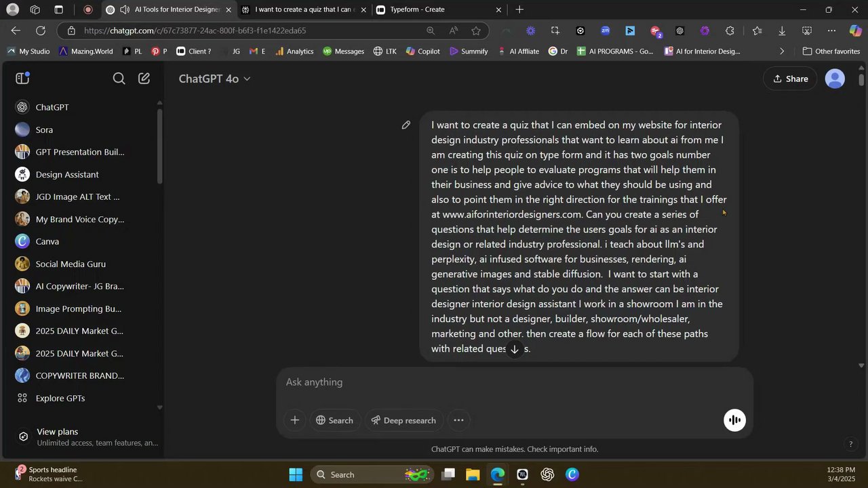Open the Mazing.World bookmark
Screen dimensions: 868x488
[x=85, y=51]
